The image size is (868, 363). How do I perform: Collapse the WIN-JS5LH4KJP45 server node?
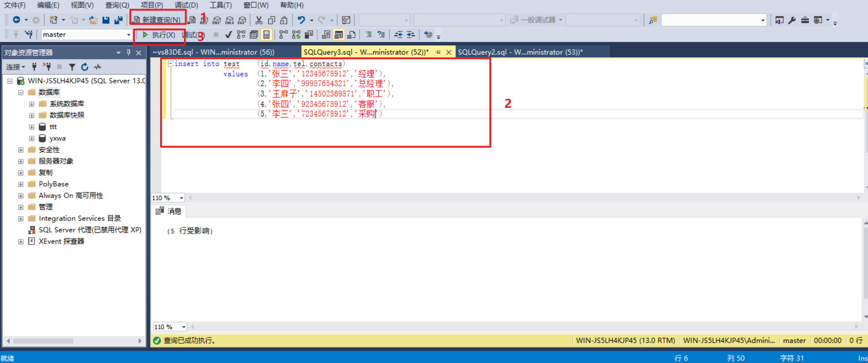[10, 81]
